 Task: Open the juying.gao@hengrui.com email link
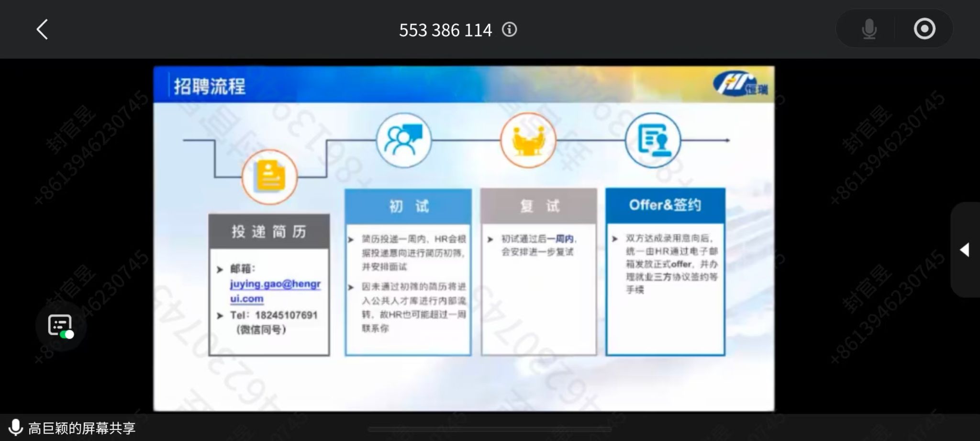pos(275,291)
